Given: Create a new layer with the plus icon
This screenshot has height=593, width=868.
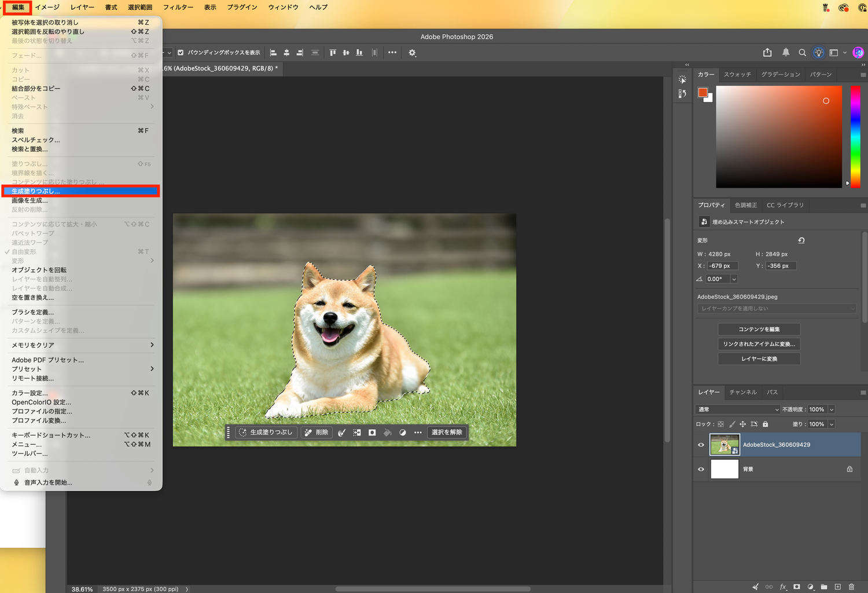Looking at the screenshot, I should [837, 587].
